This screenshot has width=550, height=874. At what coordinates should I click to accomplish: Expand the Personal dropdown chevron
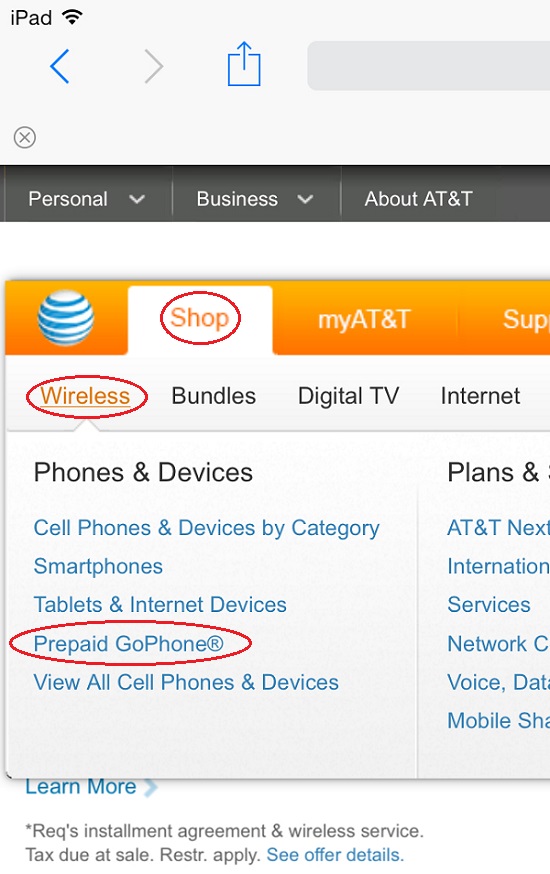tap(137, 199)
